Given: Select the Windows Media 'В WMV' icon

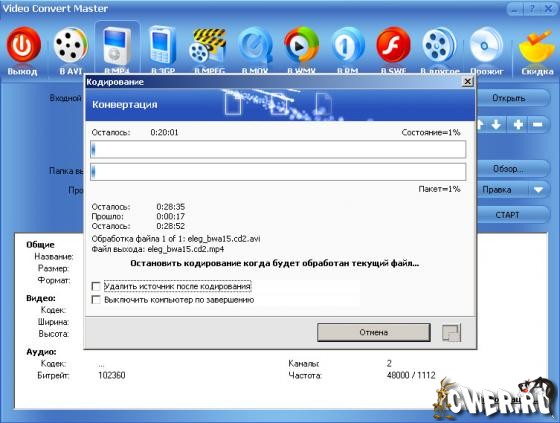Looking at the screenshot, I should click(301, 45).
